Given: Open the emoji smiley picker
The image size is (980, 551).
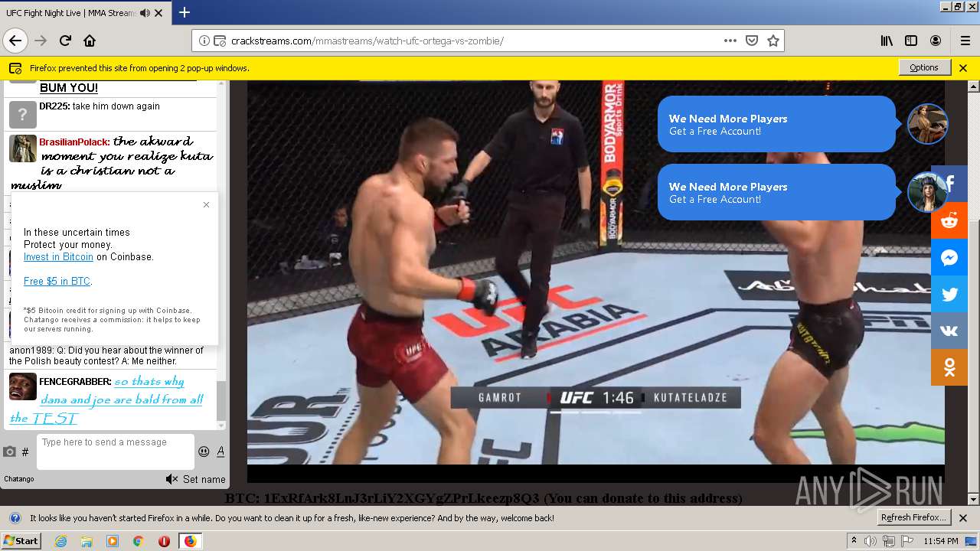Looking at the screenshot, I should point(204,452).
